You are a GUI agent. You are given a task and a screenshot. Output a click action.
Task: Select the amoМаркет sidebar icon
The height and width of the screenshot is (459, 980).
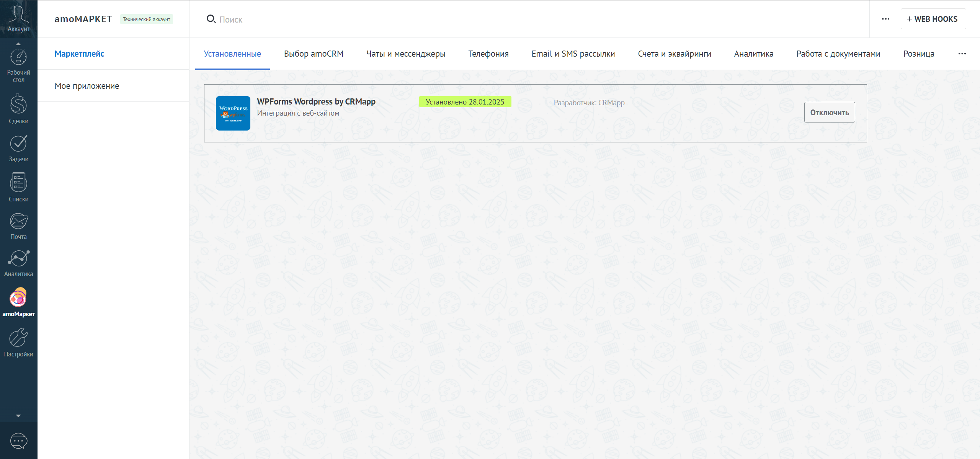click(x=18, y=303)
